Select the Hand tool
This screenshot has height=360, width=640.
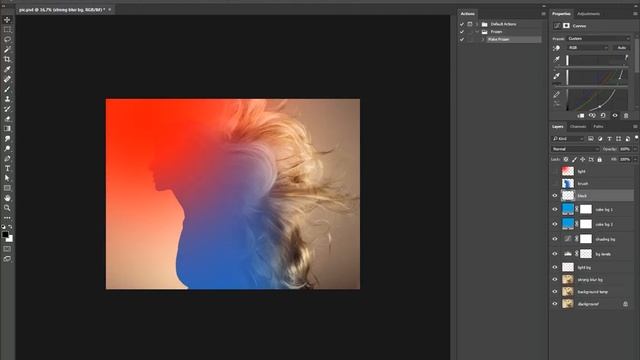pos(7,198)
